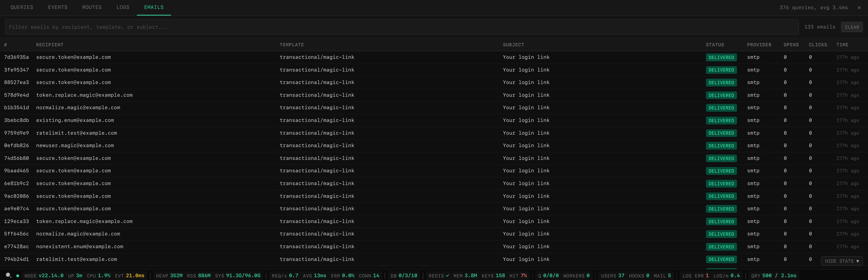The image size is (868, 280).
Task: Click the HEAP 352M memory stat
Action: pyautogui.click(x=169, y=276)
